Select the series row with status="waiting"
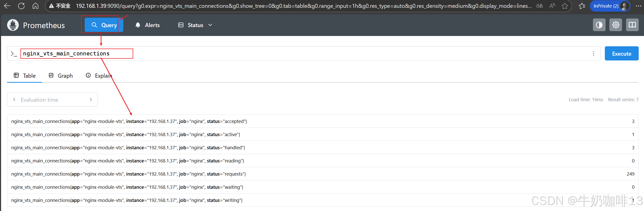The image size is (644, 211). [x=323, y=187]
